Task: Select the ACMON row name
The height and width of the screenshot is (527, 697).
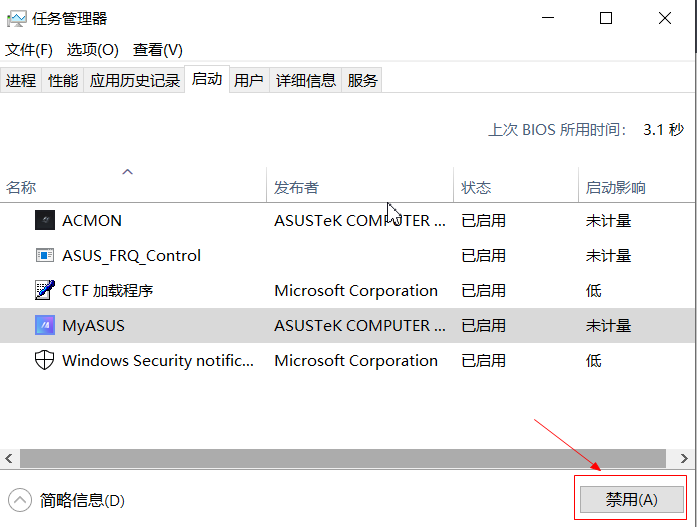Action: coord(92,220)
